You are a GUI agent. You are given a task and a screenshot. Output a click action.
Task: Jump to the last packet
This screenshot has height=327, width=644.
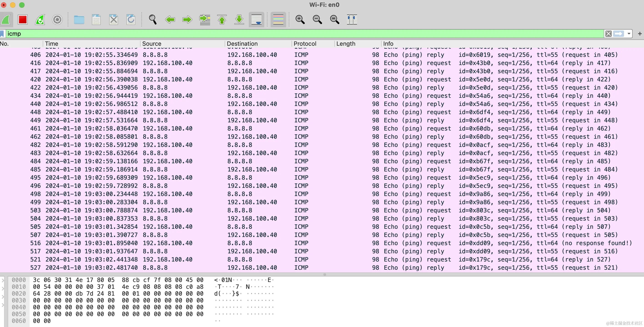[x=239, y=20]
